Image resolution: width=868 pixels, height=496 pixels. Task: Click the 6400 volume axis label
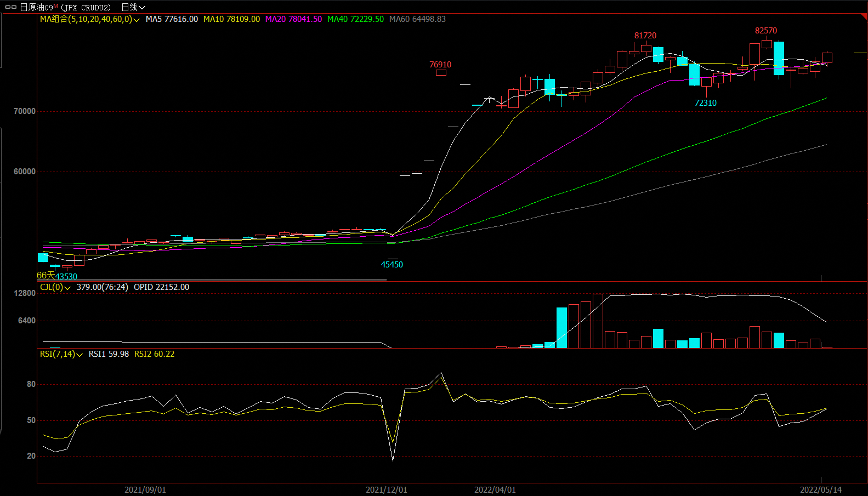[27, 321]
